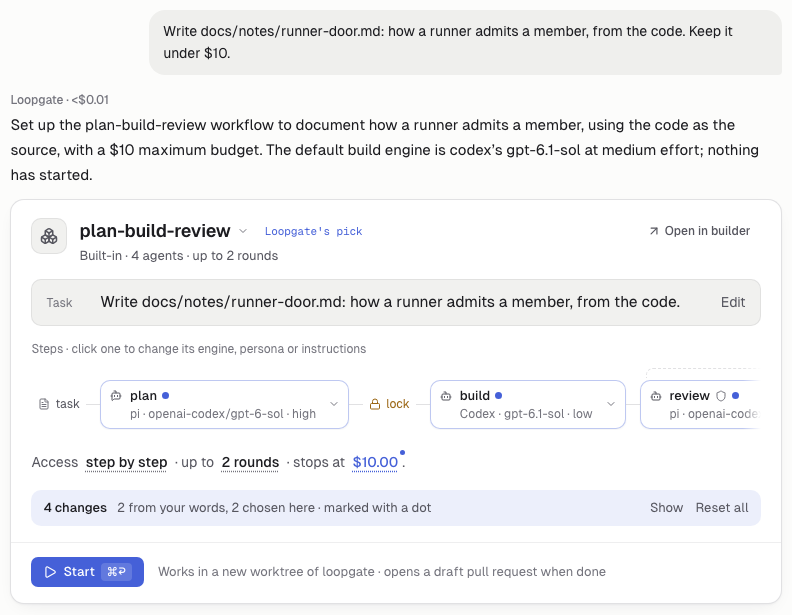The image size is (792, 615).
Task: Click the changed-marker dot beside build
Action: tap(499, 396)
